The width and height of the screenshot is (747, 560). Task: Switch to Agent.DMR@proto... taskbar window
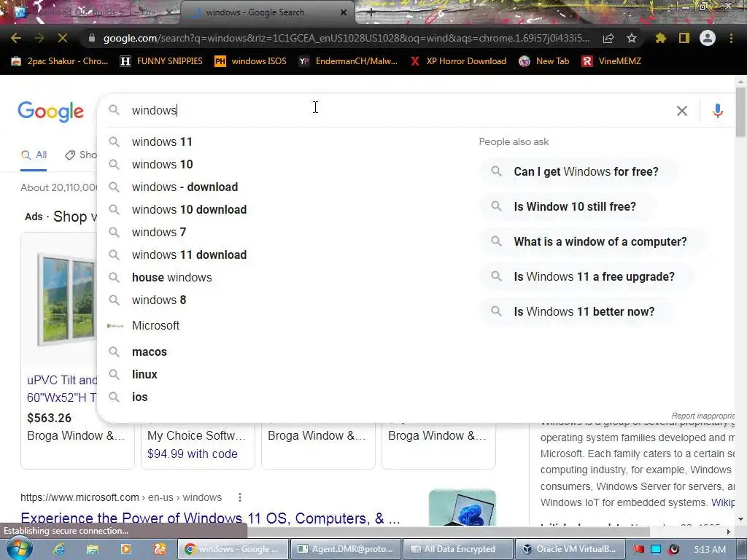(x=345, y=549)
